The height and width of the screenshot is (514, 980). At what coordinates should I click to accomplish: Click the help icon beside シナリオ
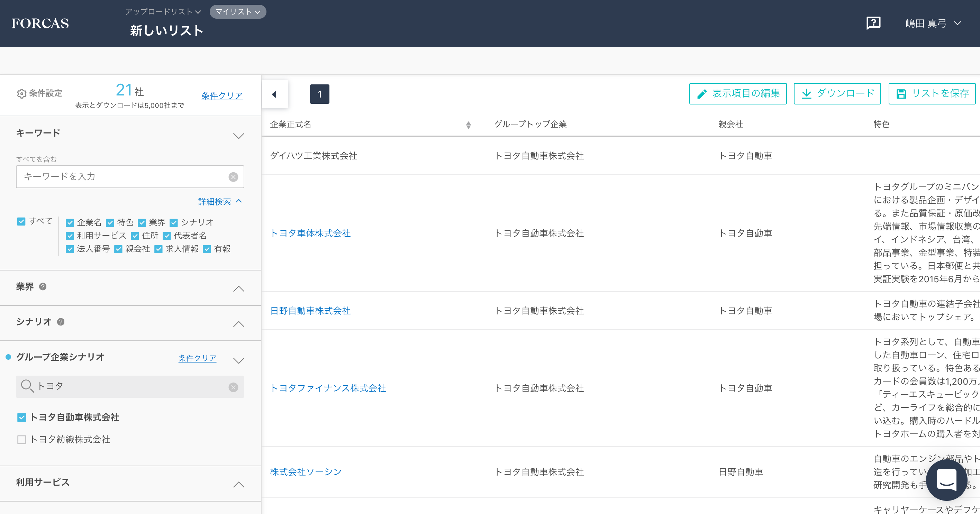[x=61, y=322]
